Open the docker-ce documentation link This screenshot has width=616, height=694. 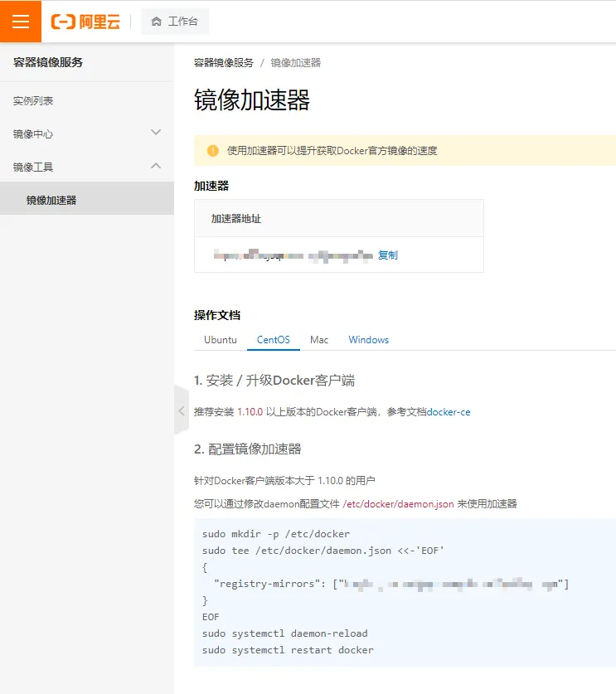coord(449,412)
